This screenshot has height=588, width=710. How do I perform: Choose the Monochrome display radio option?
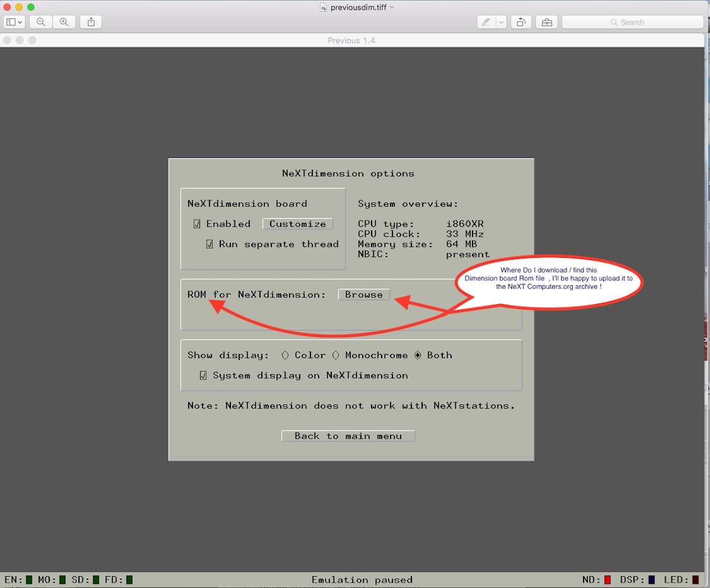pos(335,355)
